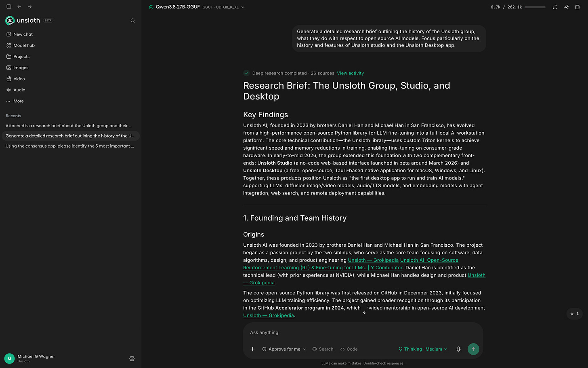This screenshot has width=588, height=368.
Task: Click View activity link
Action: [350, 73]
